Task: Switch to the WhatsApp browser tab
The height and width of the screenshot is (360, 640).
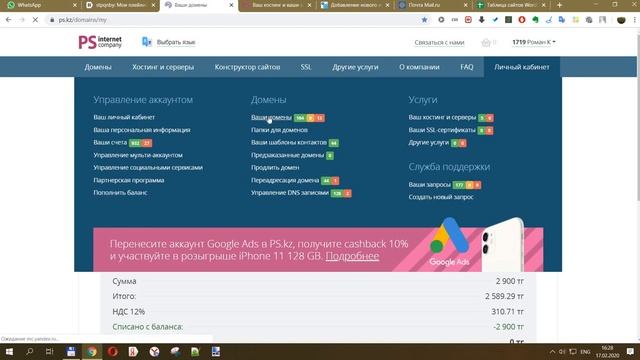Action: (x=40, y=5)
